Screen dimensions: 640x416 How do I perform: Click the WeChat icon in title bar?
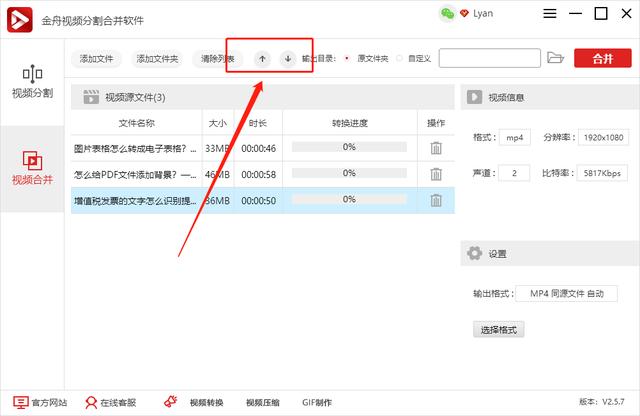tap(448, 14)
